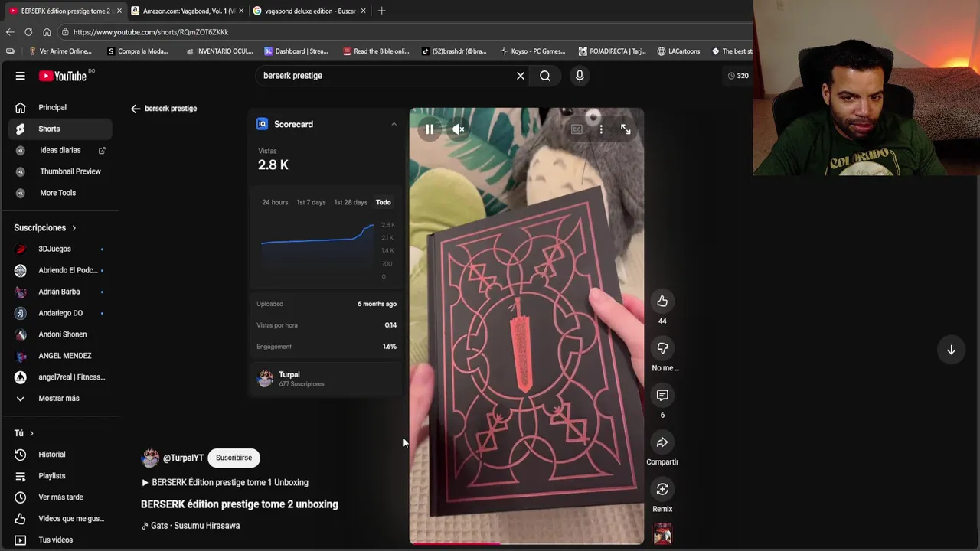
Task: Expand the Suscripciones section
Action: 45,228
